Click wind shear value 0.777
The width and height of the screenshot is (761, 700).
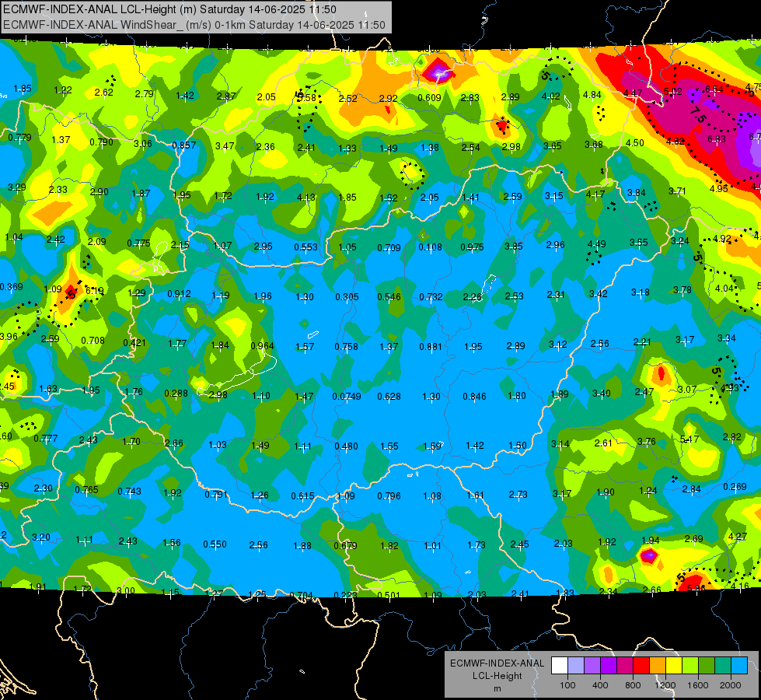[x=46, y=439]
